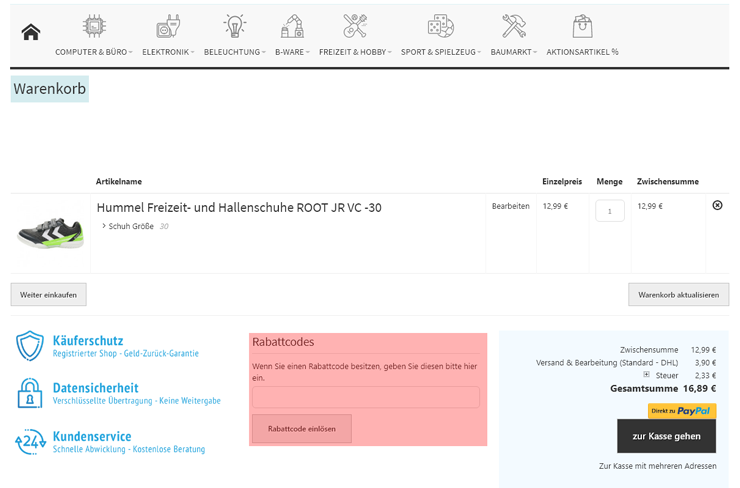Screen dimensions: 740x488
Task: Click Rabattcode einlösen button
Action: tap(302, 429)
